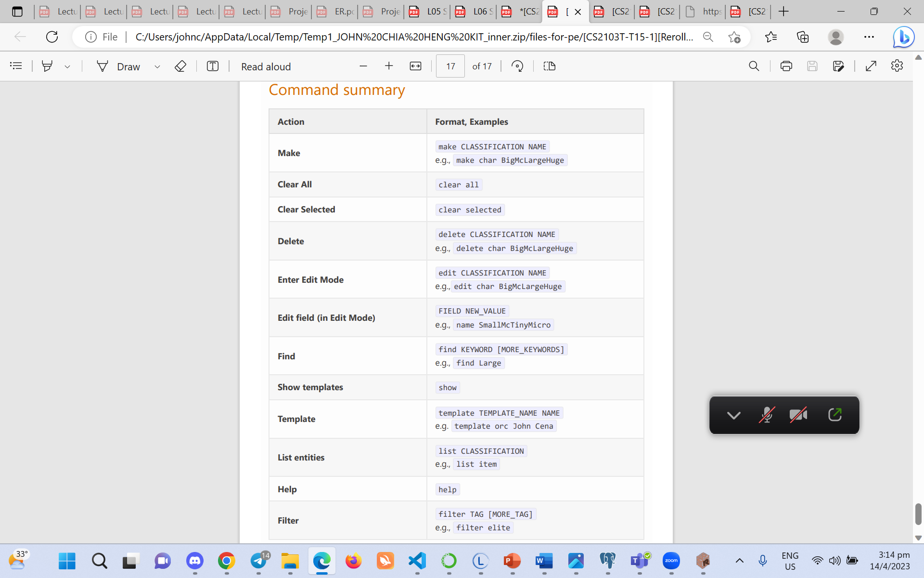Rotate the PDF page

(517, 66)
